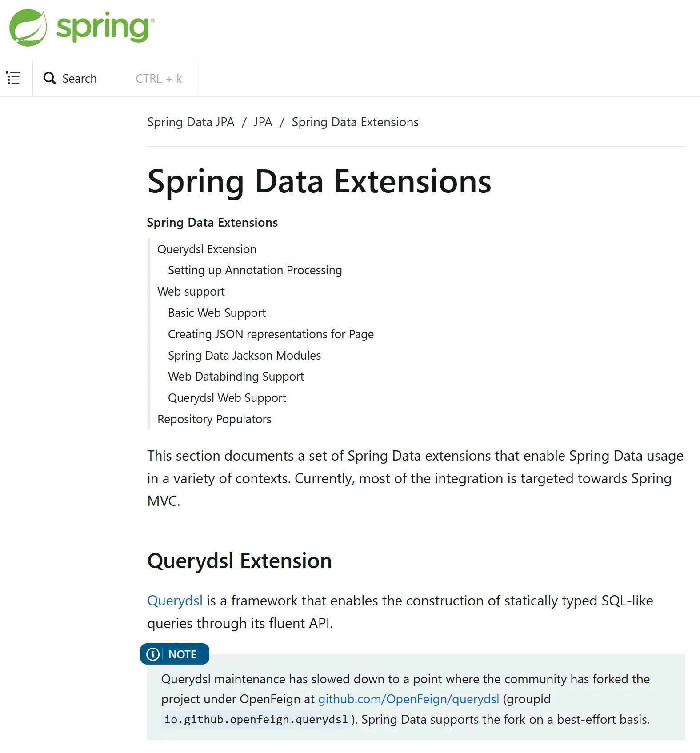Jump to Querydsl Extension section
700x753 pixels.
click(207, 249)
